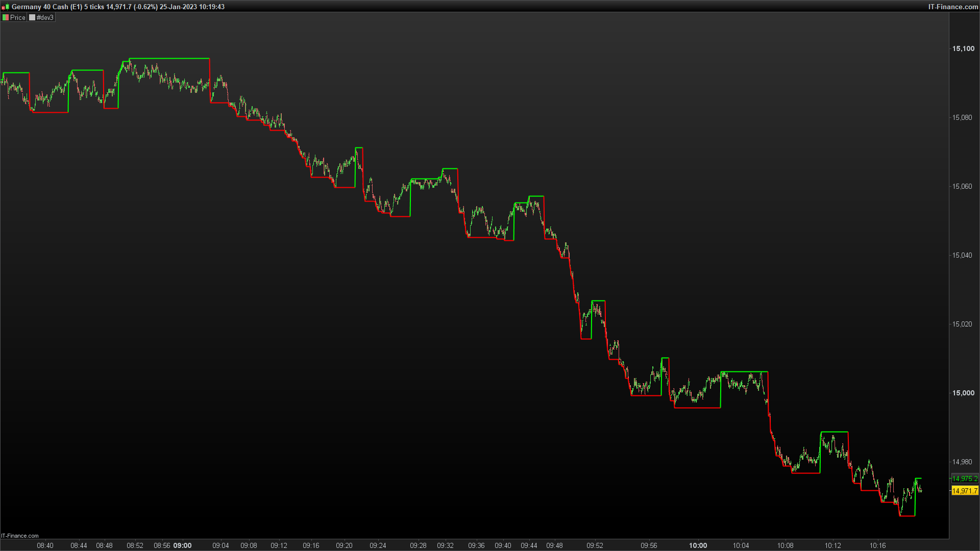
Task: Open the #dev3 indicator label
Action: pos(45,17)
